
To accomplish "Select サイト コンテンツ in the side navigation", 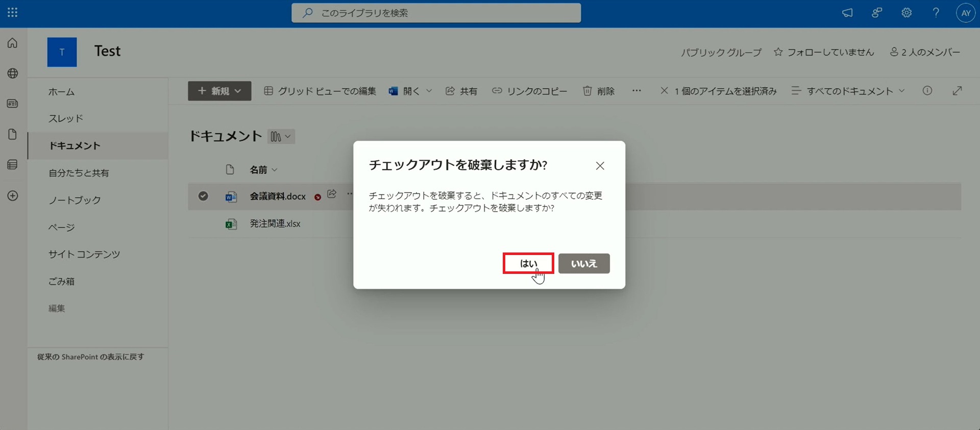I will pyautogui.click(x=84, y=254).
